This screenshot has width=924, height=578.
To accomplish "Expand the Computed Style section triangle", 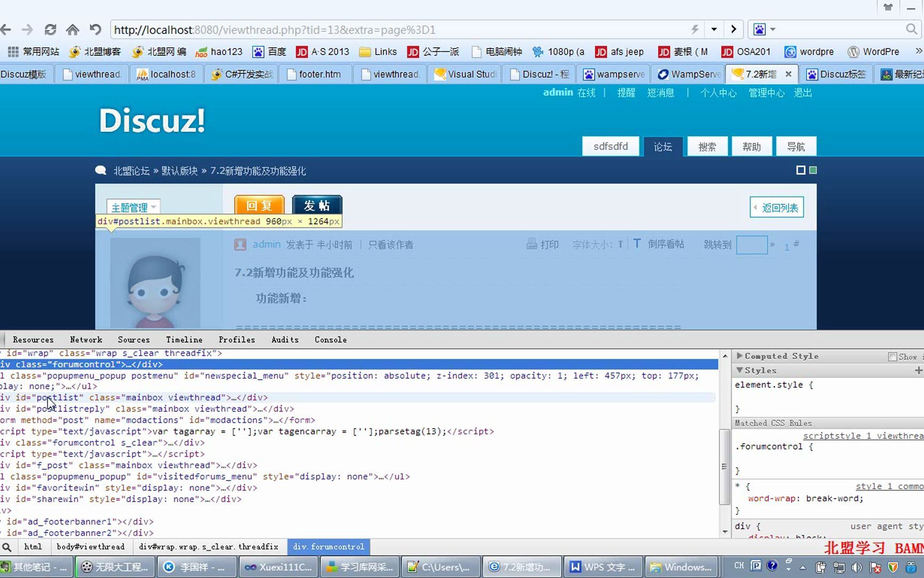I will coord(740,356).
